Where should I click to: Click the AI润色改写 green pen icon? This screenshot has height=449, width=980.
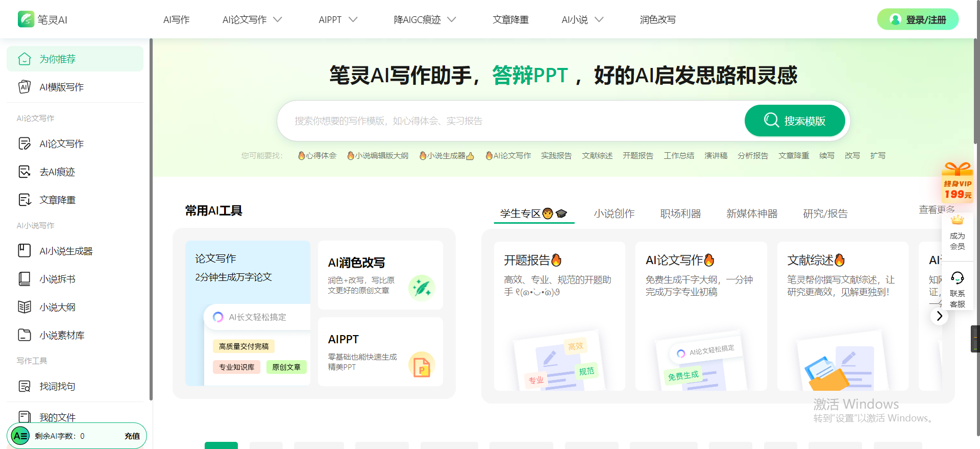(x=422, y=289)
